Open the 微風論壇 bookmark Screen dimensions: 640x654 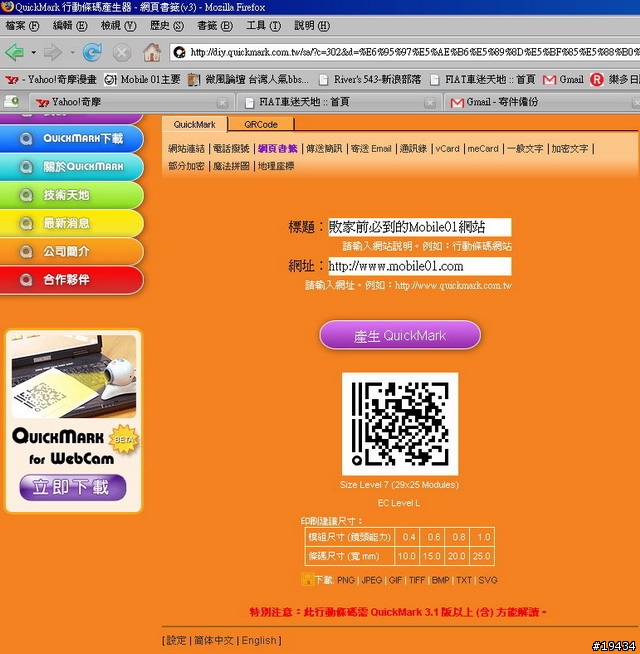pyautogui.click(x=248, y=79)
